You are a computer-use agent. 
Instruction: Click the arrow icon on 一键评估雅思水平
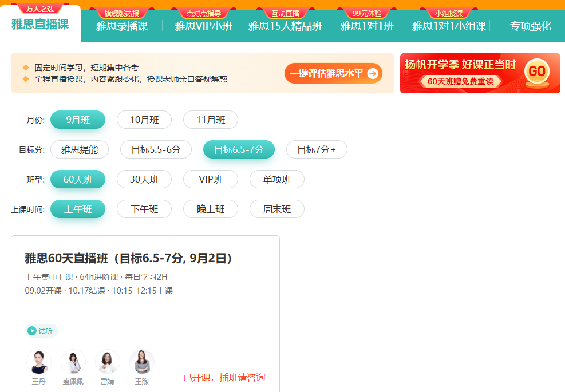tap(373, 73)
